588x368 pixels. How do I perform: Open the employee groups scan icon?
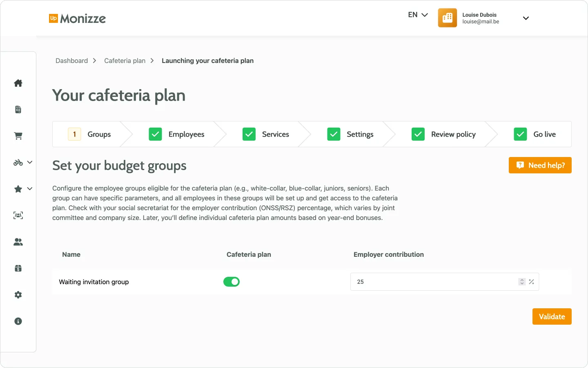(18, 215)
